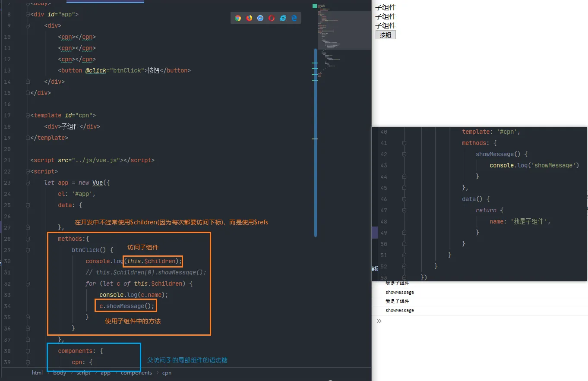Click the first 子组件 text in preview page
Image resolution: width=588 pixels, height=381 pixels.
(x=386, y=7)
